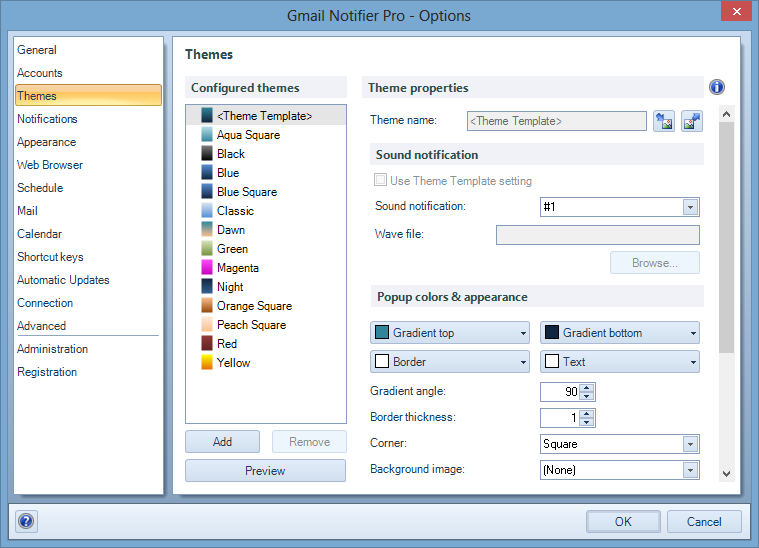Select the Connection section
The width and height of the screenshot is (759, 548).
coord(45,303)
